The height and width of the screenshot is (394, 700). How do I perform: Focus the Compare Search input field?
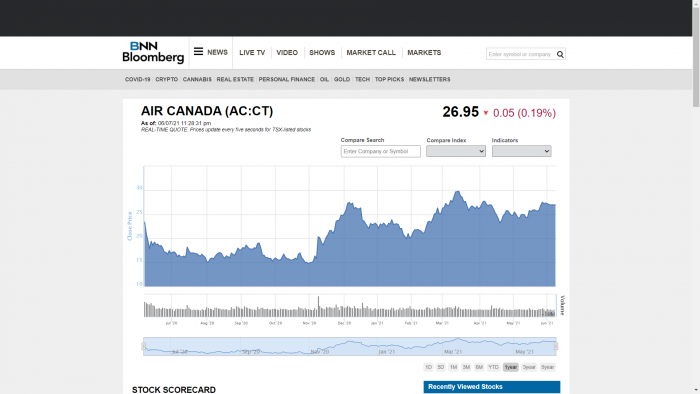tap(380, 151)
